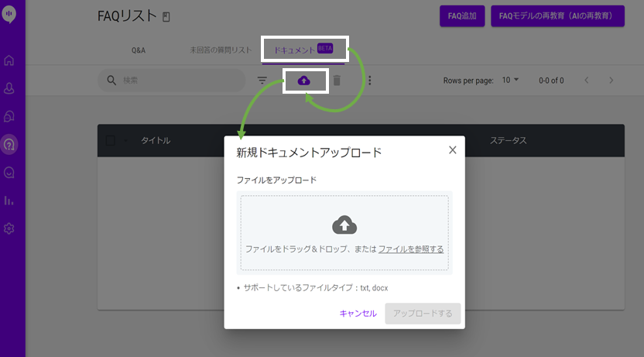Click the アップロードする button
Screen dimensions: 644x357
pos(423,314)
